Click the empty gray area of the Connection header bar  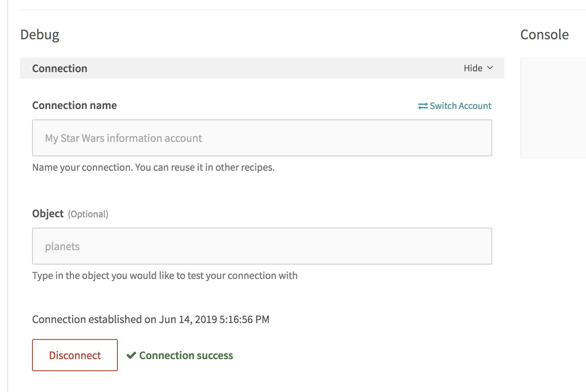coord(273,68)
